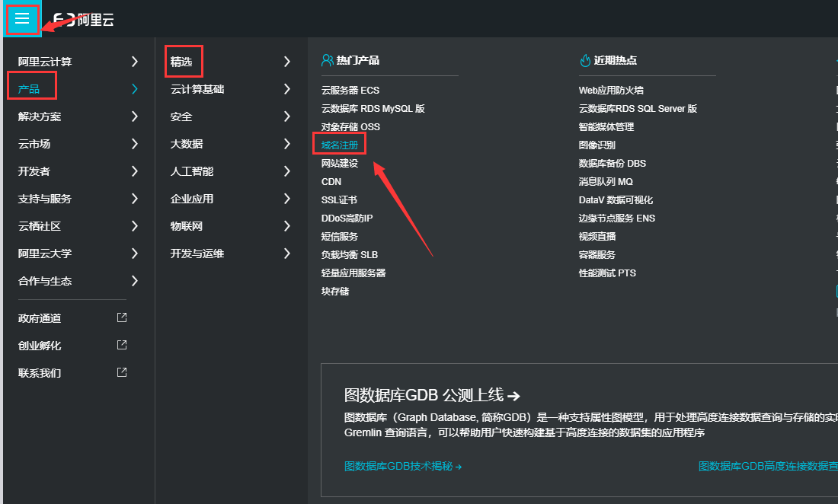The width and height of the screenshot is (838, 504).
Task: Open 云数据库RDS SQL Server 版
Action: tap(638, 108)
